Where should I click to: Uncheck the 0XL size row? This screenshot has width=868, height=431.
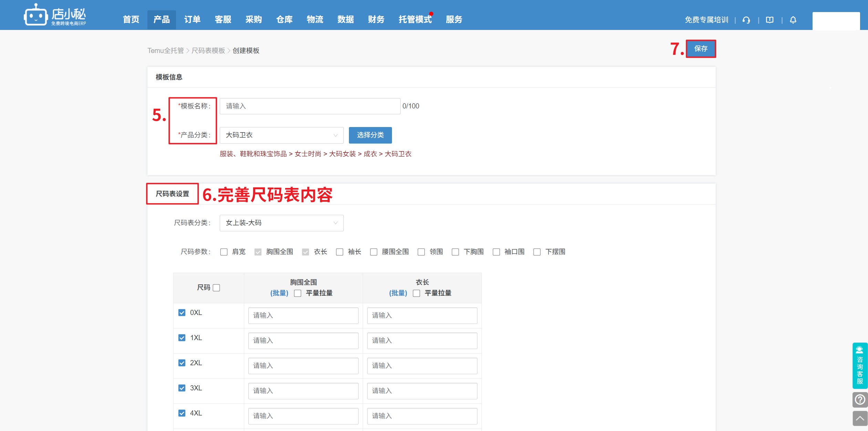pyautogui.click(x=182, y=313)
